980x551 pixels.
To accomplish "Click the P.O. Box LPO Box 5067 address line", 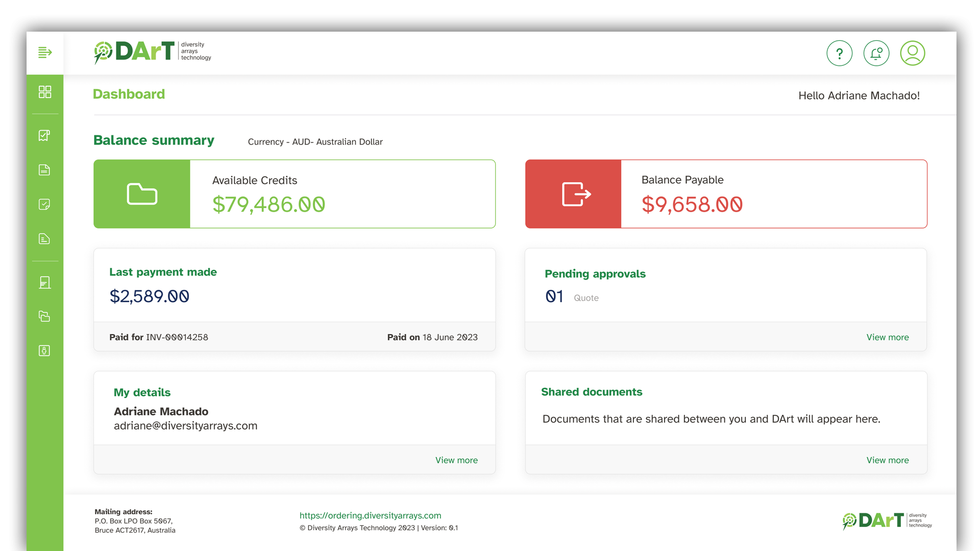I will pos(133,521).
